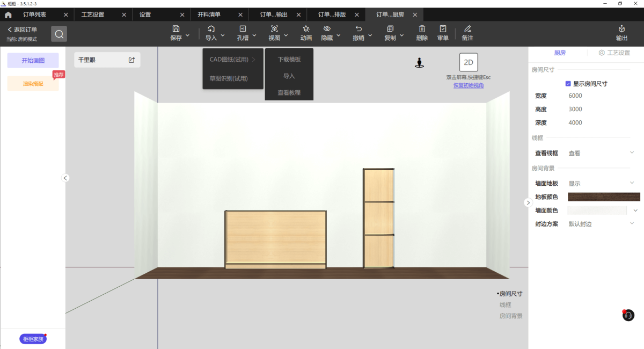The image size is (644, 349).
Task: Collapse left panel with arrow handle
Action: click(65, 178)
